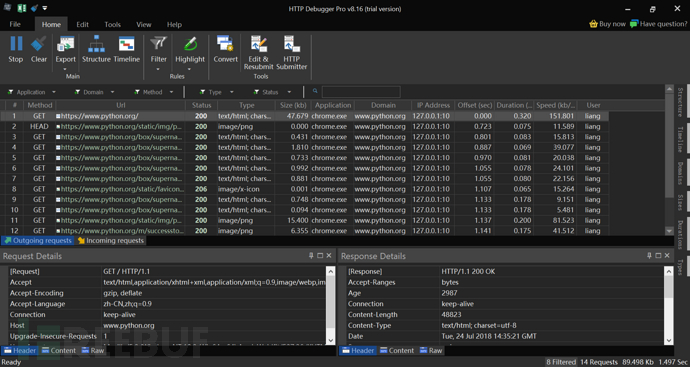Open the Durations side panel tab
The width and height of the screenshot is (690, 367).
tap(680, 235)
